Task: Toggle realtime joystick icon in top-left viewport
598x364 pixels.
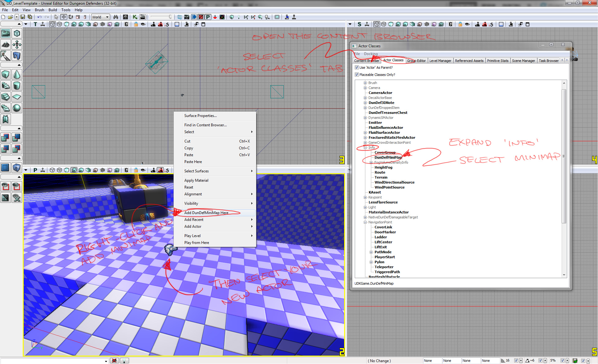Action: pyautogui.click(x=43, y=24)
